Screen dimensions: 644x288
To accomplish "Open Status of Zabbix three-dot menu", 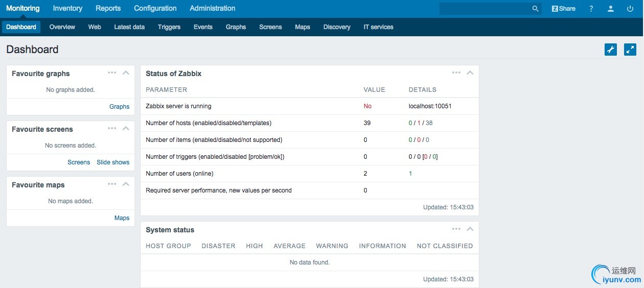I will (456, 73).
